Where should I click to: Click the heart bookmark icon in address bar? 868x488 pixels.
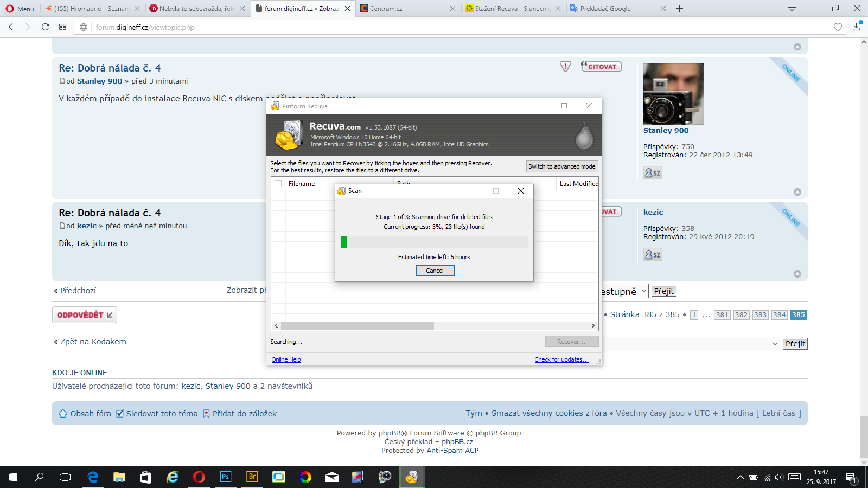pyautogui.click(x=838, y=27)
